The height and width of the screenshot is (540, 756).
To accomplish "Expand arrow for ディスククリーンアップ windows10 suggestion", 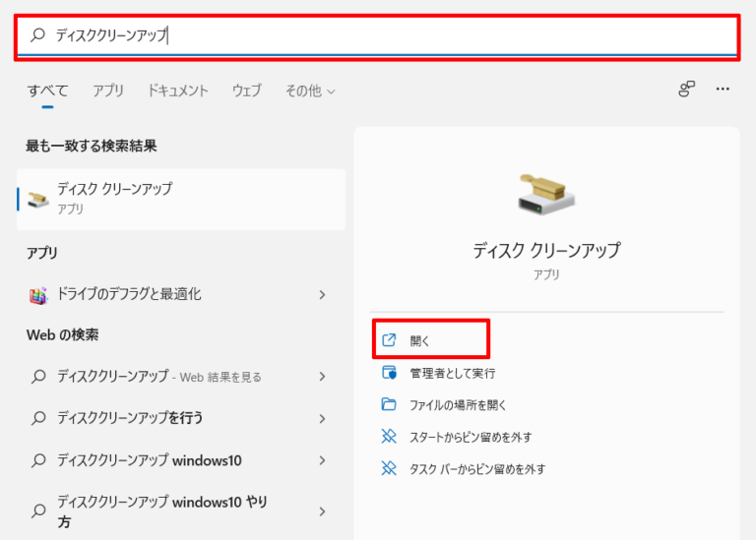I will tap(322, 460).
